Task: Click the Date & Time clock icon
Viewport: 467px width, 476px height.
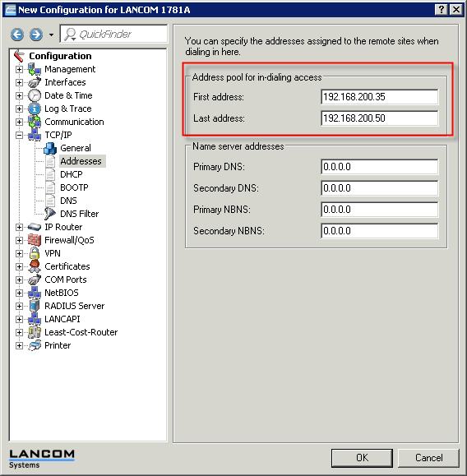Action: (35, 95)
